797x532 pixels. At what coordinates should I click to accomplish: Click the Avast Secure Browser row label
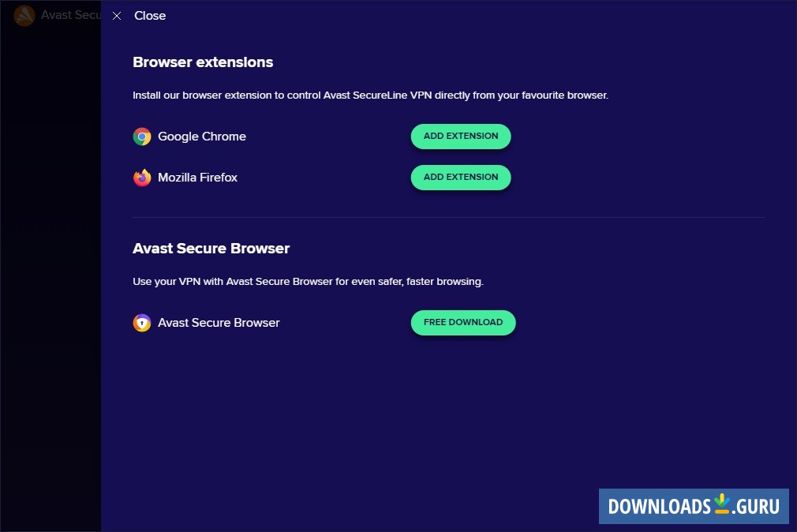(219, 322)
